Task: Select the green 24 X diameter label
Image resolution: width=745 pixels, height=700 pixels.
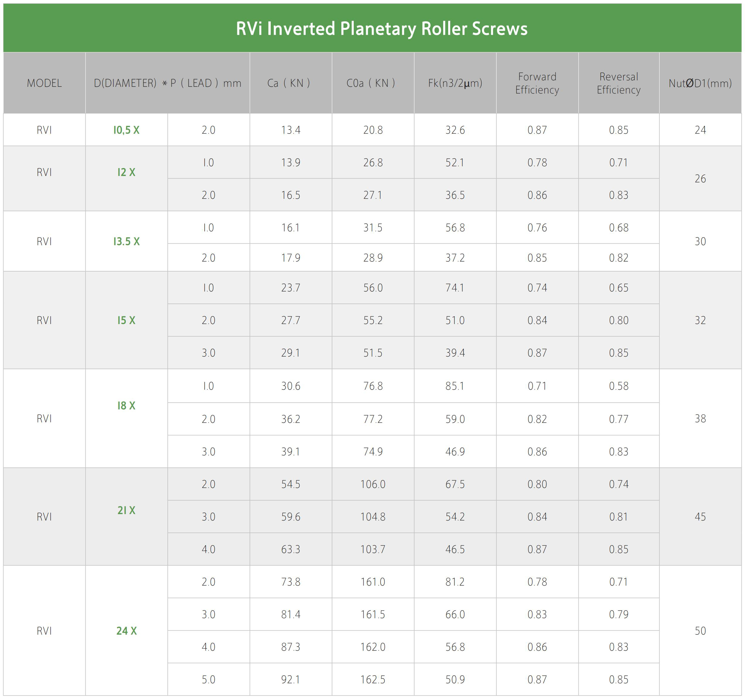Action: click(x=126, y=631)
